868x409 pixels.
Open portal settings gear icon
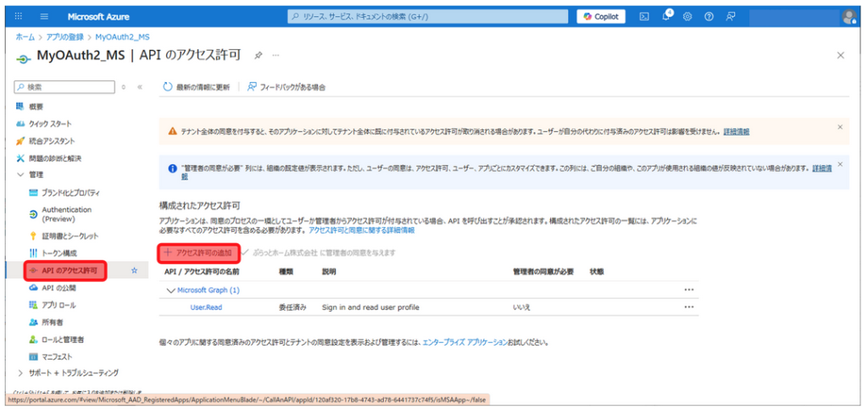pyautogui.click(x=687, y=17)
